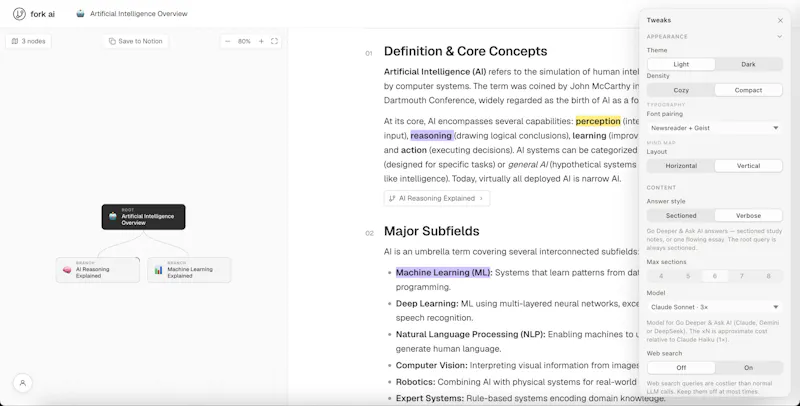
Task: Open the user profile icon at bottom left
Action: (x=22, y=383)
